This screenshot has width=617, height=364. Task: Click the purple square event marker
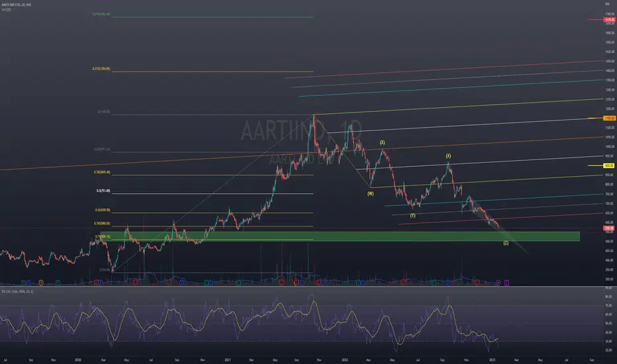click(x=506, y=283)
